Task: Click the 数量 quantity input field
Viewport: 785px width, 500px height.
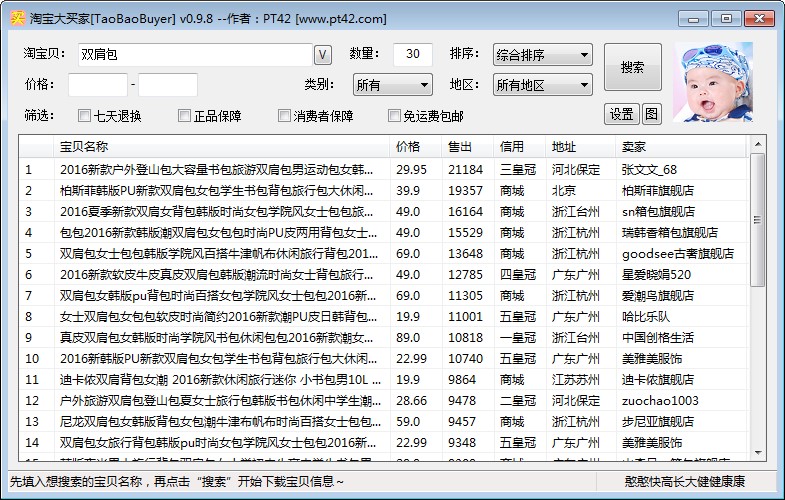Action: pyautogui.click(x=412, y=54)
